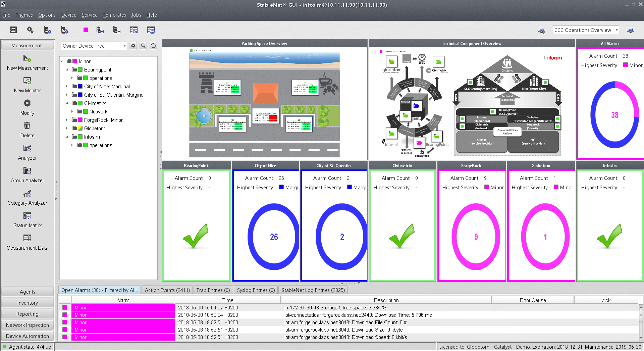Image resolution: width=644 pixels, height=351 pixels.
Task: Open the dashboard settings monitor icon
Action: [x=541, y=30]
